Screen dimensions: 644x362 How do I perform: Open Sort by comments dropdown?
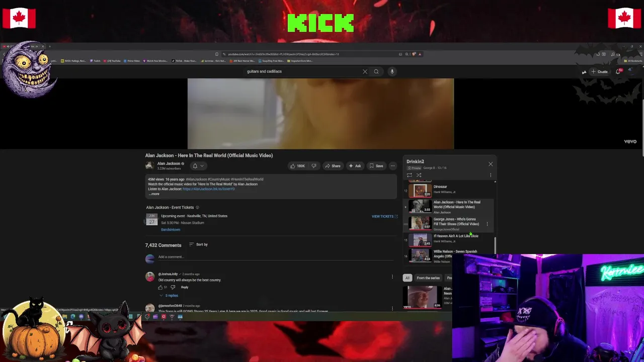tap(198, 244)
